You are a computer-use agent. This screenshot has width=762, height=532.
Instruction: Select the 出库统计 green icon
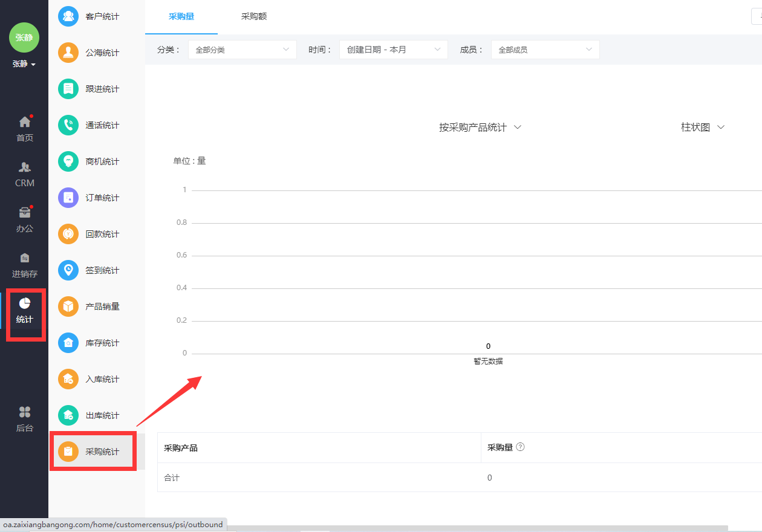(x=68, y=415)
